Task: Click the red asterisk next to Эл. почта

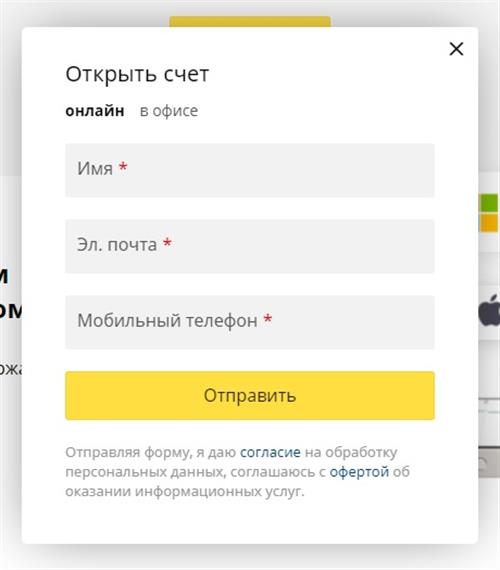Action: pos(167,243)
